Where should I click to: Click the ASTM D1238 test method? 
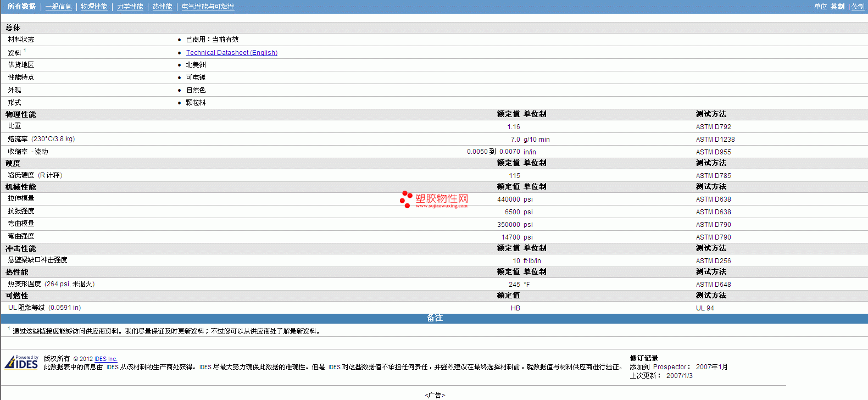pos(715,140)
